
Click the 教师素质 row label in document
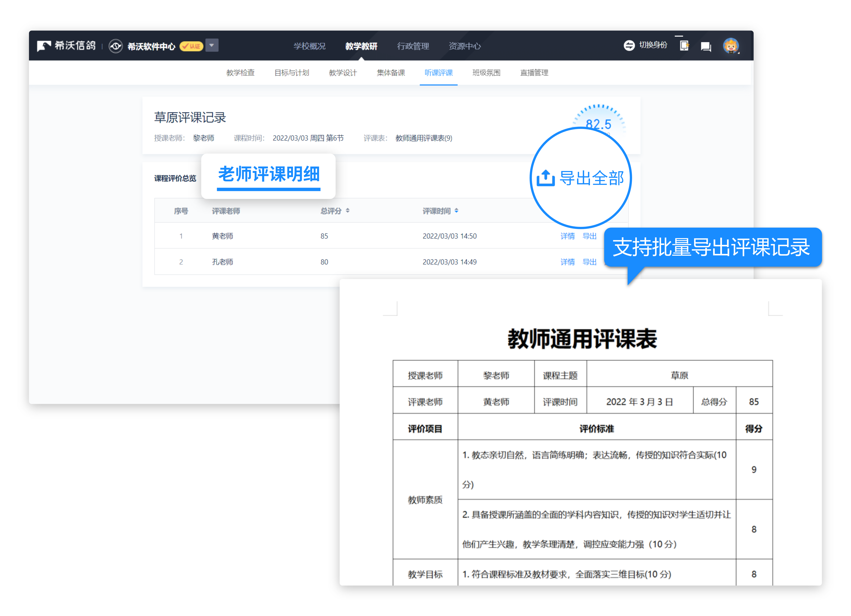425,500
